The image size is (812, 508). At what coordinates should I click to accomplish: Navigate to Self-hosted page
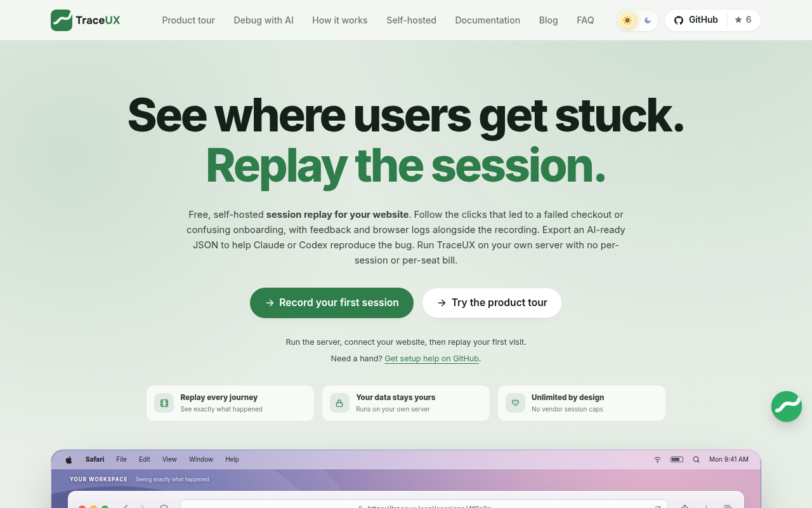tap(411, 20)
